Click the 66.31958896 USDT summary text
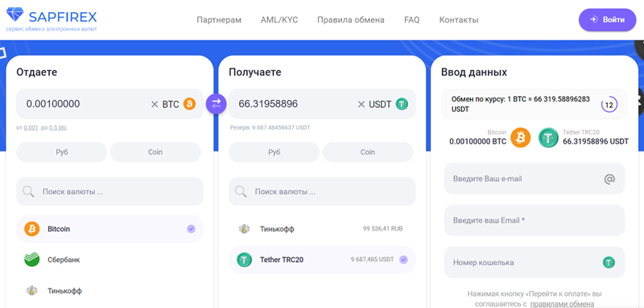Screen dimensions: 644x308 [x=596, y=141]
